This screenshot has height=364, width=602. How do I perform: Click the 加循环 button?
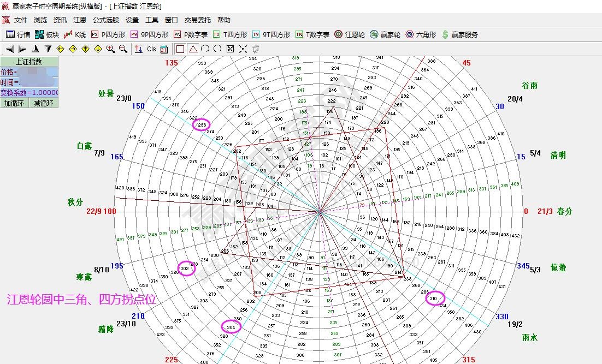[x=14, y=103]
